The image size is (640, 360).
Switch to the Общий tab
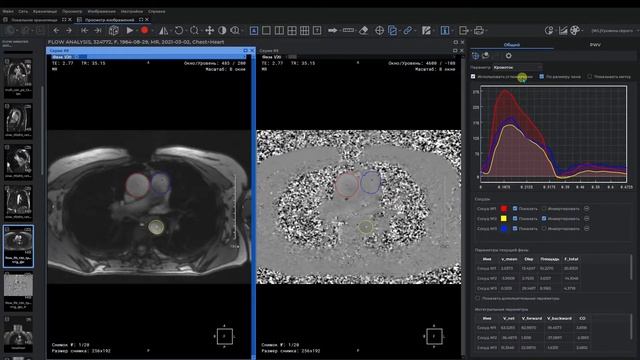click(x=511, y=44)
